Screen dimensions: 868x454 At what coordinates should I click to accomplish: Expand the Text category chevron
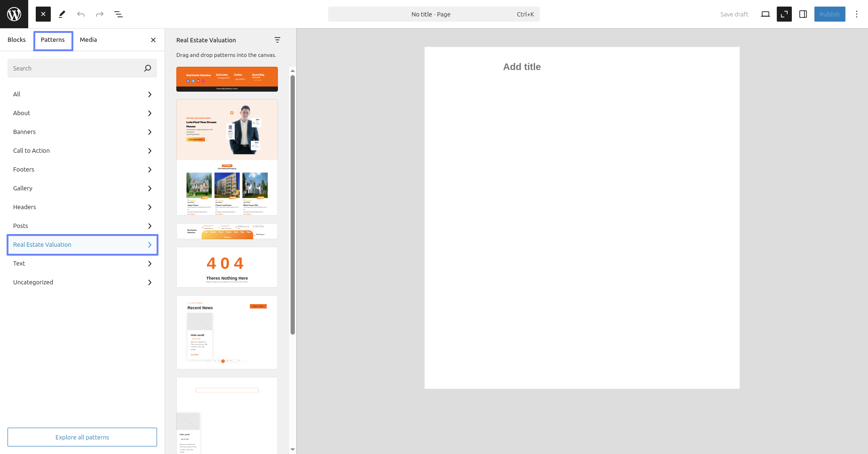[x=150, y=264]
